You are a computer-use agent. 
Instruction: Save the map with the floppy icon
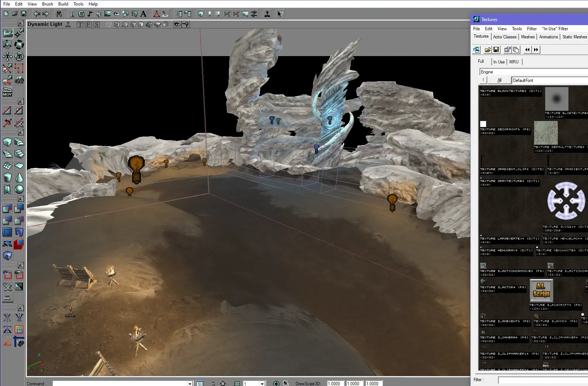[x=24, y=14]
